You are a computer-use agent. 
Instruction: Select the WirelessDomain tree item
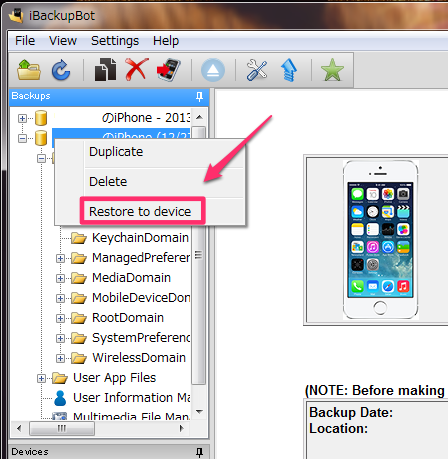139,358
